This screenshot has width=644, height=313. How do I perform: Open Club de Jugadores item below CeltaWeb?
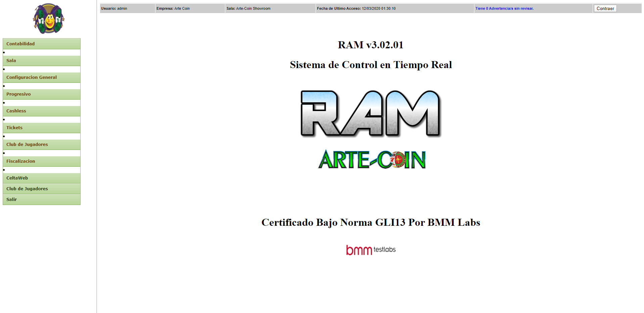42,189
